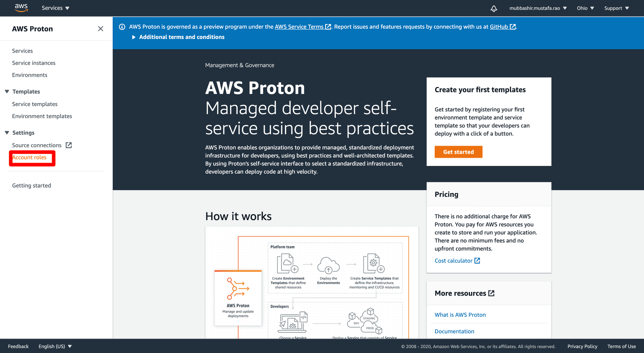Click external link icon beside Source connections
Screen dimensions: 644x353
[69, 145]
